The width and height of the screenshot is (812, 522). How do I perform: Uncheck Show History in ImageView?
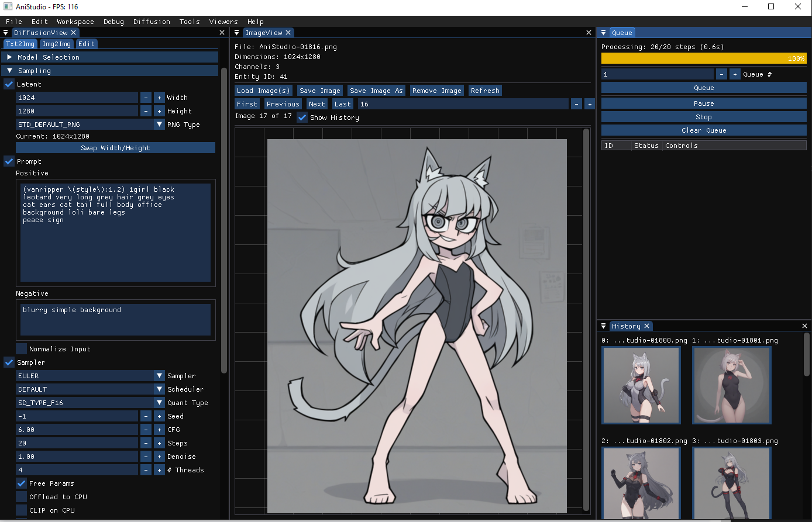coord(302,117)
